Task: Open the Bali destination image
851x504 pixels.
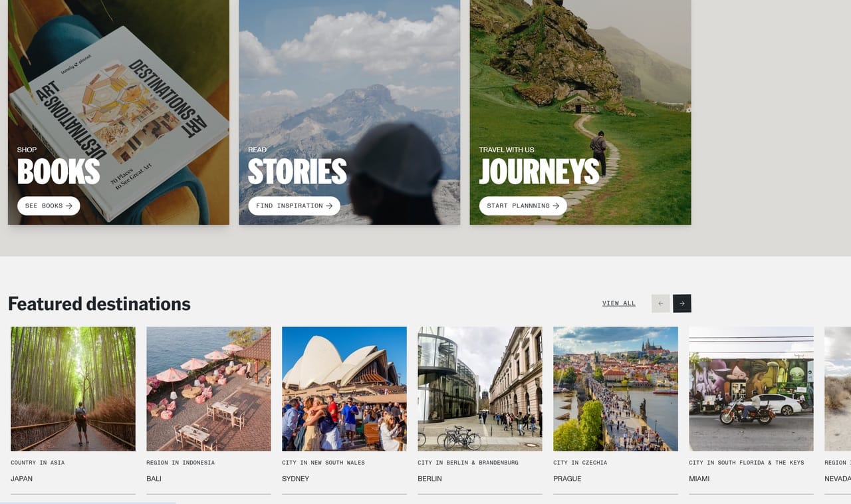Action: 209,388
